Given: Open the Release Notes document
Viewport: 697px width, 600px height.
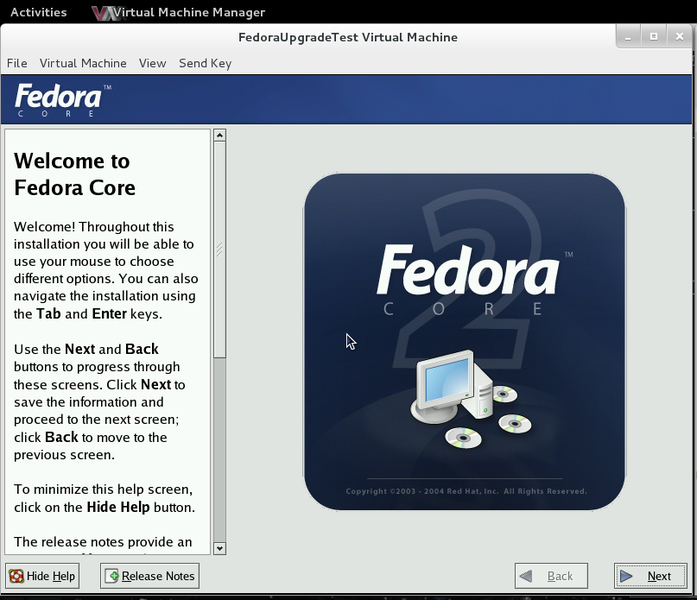Looking at the screenshot, I should click(x=150, y=576).
